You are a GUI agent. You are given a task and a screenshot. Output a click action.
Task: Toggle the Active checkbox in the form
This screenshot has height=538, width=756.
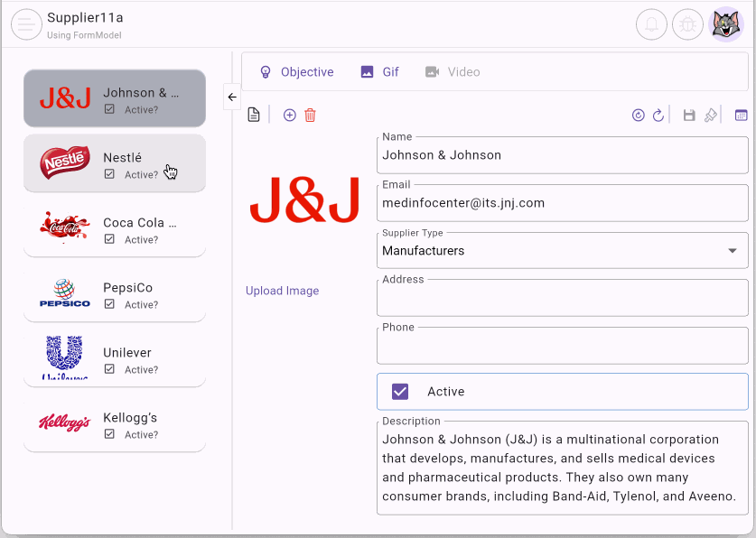(400, 392)
